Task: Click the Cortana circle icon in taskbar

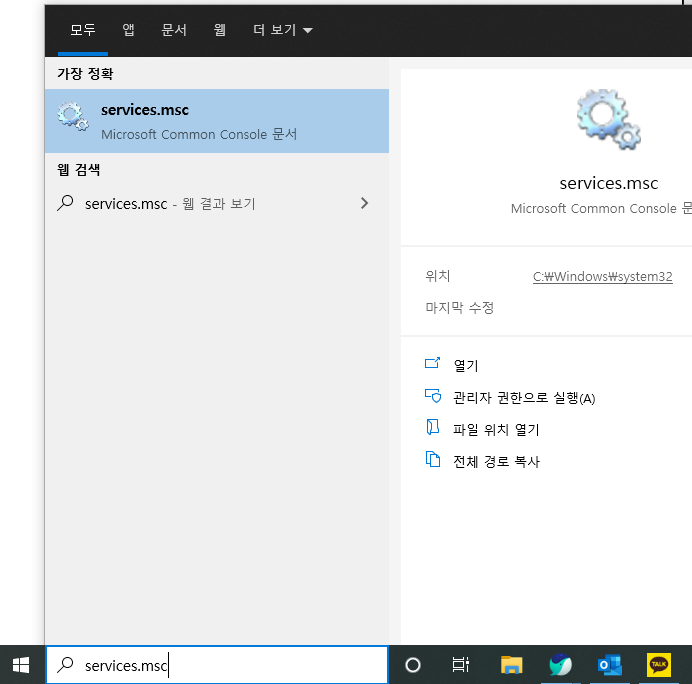Action: coord(413,665)
